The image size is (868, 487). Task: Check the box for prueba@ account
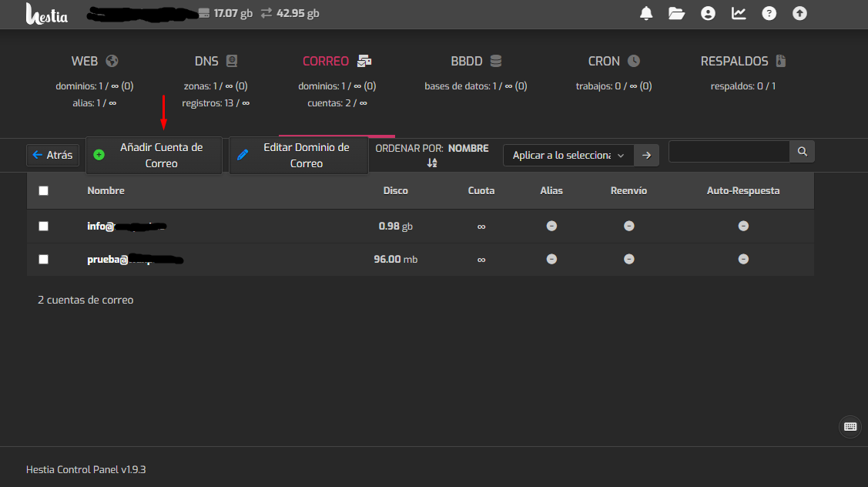coord(44,260)
